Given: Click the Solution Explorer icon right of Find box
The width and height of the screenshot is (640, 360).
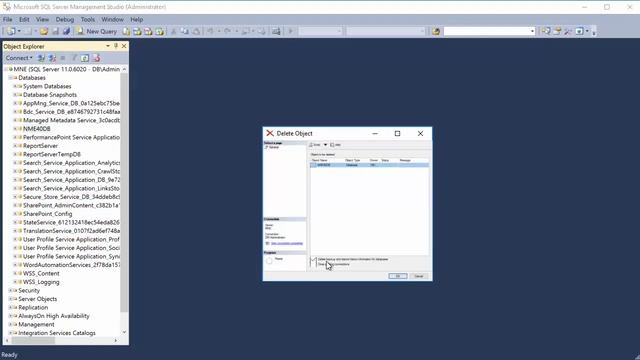Looking at the screenshot, I should pos(546,31).
